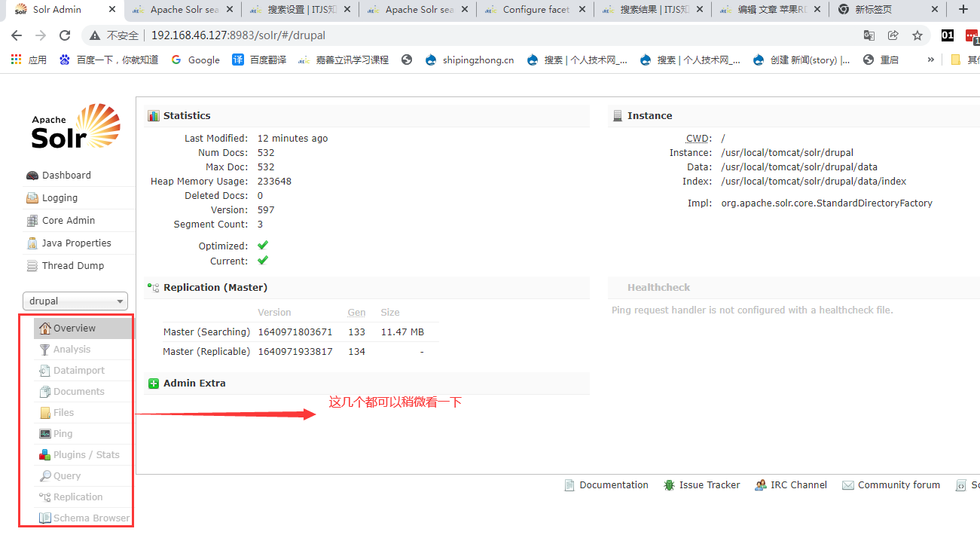
Task: Click the Thread Dump icon
Action: [32, 266]
